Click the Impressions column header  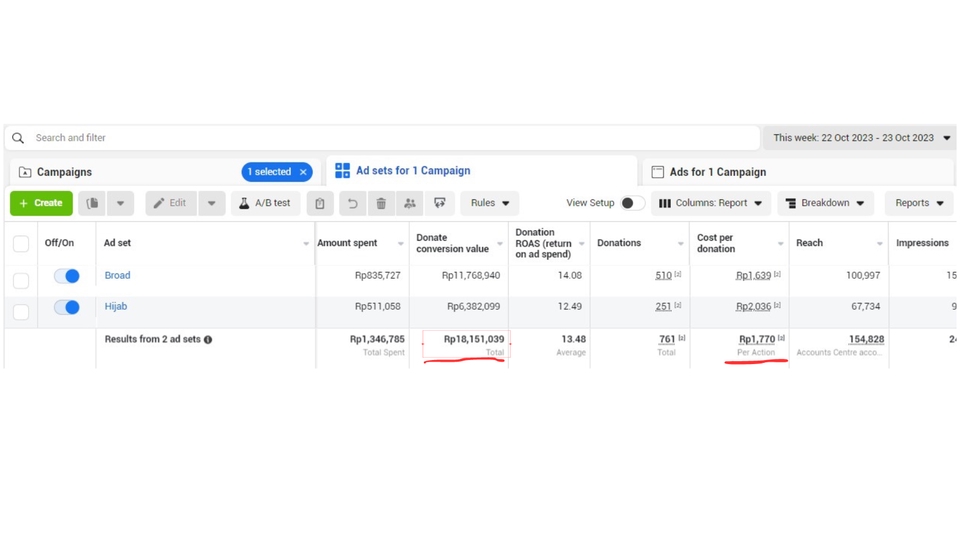[x=922, y=243]
